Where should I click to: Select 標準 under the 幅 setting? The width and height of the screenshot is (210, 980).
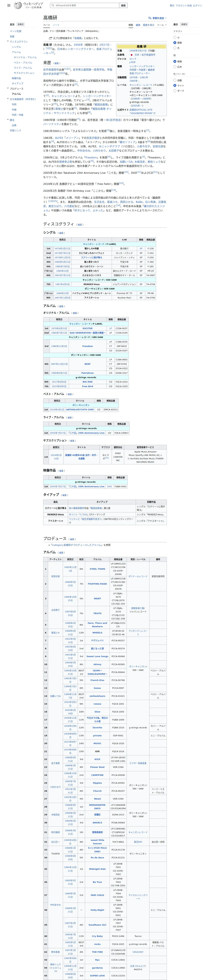pyautogui.click(x=175, y=61)
